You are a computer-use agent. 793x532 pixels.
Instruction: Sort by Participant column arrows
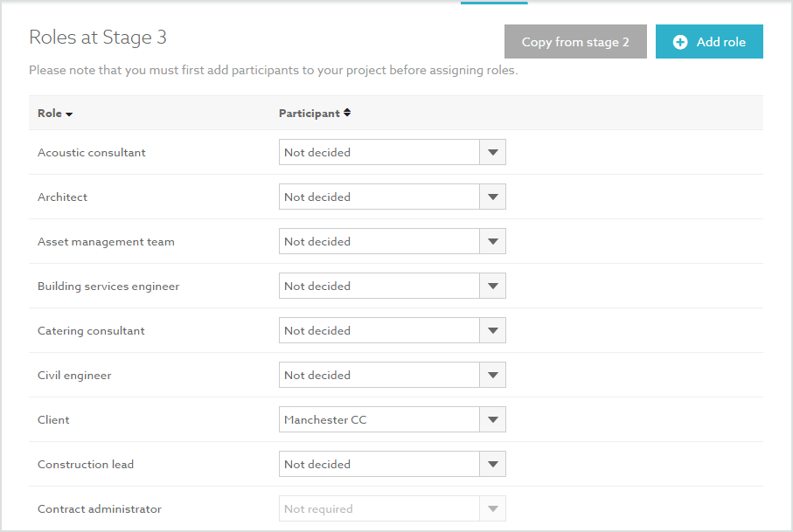click(x=347, y=113)
